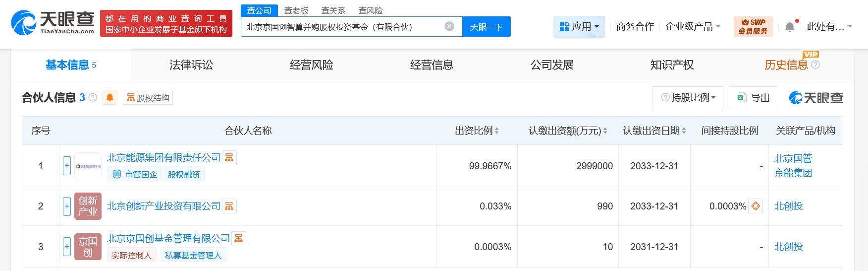The image size is (868, 271).
Task: Expand row 2 北京创新产业投资 plus button
Action: click(67, 206)
